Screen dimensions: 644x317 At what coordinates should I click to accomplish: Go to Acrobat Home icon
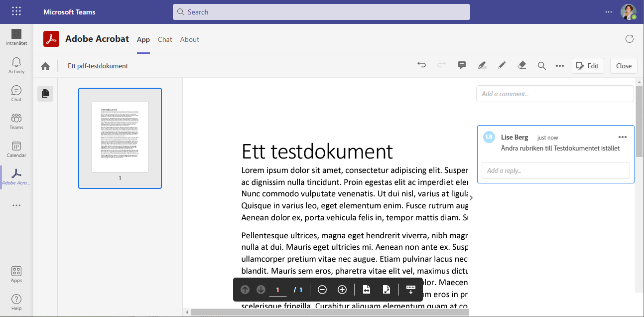click(45, 66)
